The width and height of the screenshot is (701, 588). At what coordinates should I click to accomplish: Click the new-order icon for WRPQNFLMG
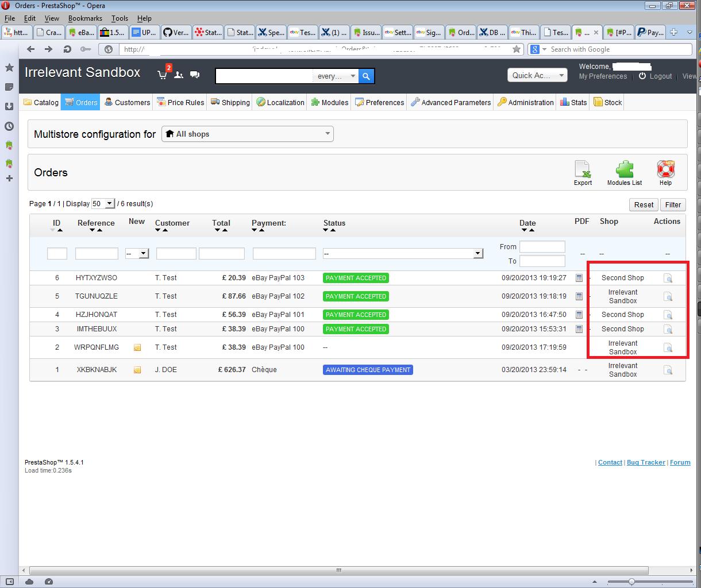click(137, 347)
